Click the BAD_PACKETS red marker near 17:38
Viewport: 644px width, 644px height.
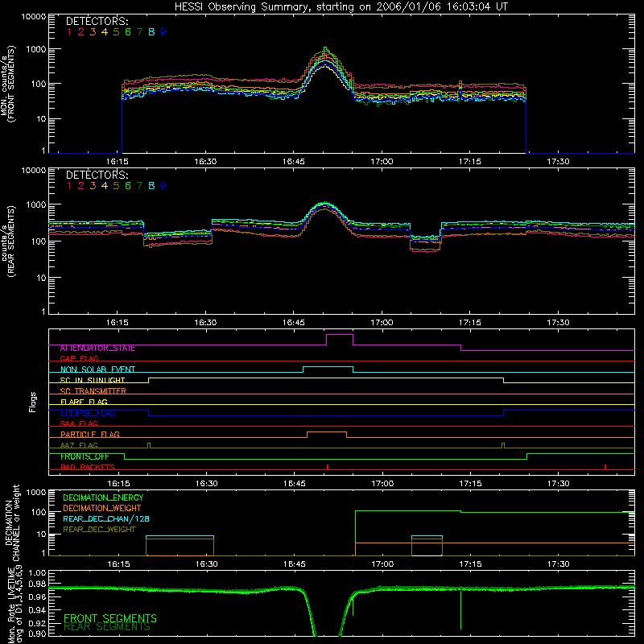[x=605, y=467]
